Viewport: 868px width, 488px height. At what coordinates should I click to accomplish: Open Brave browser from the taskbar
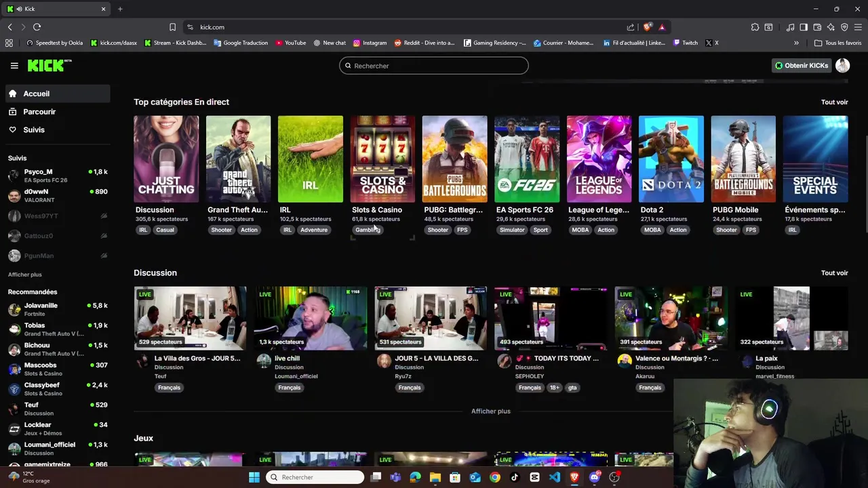point(574,477)
